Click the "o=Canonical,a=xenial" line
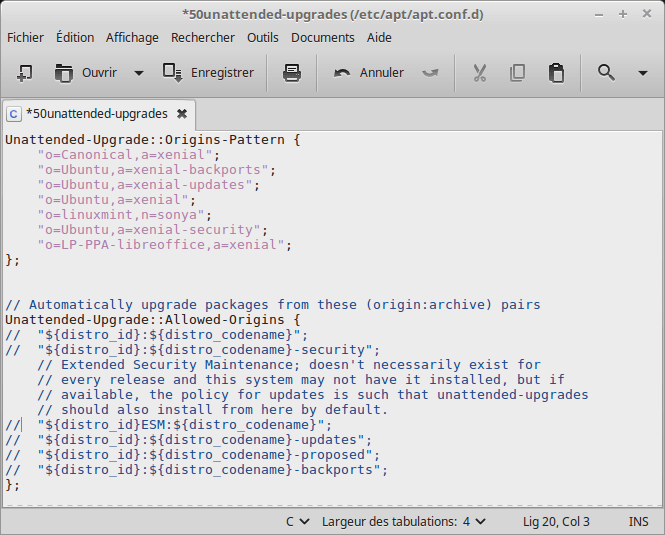 [x=129, y=155]
